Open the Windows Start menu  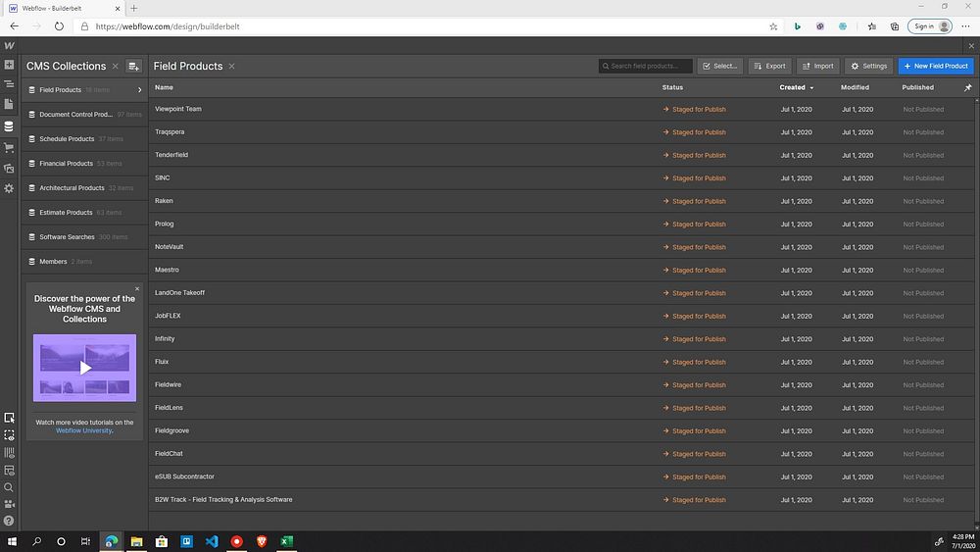pos(11,541)
